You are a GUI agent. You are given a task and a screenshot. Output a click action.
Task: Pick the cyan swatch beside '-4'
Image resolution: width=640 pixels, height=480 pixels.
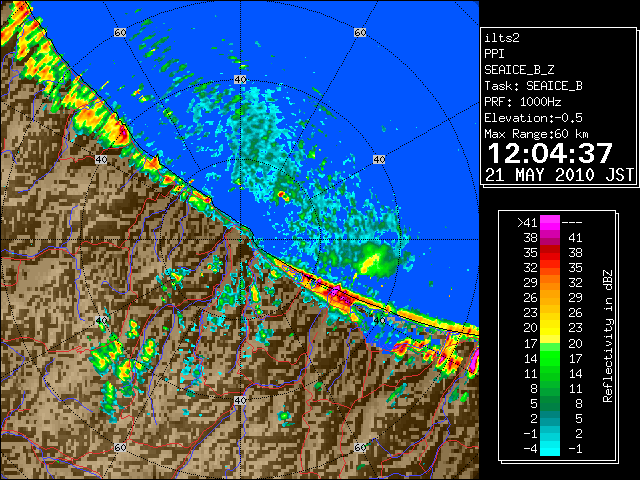pos(550,449)
